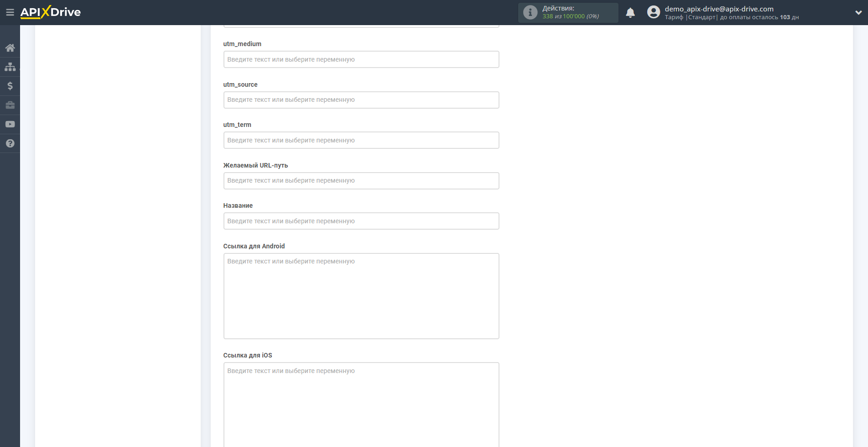Click the utm_source input field
Viewport: 868px width, 447px height.
[x=361, y=100]
